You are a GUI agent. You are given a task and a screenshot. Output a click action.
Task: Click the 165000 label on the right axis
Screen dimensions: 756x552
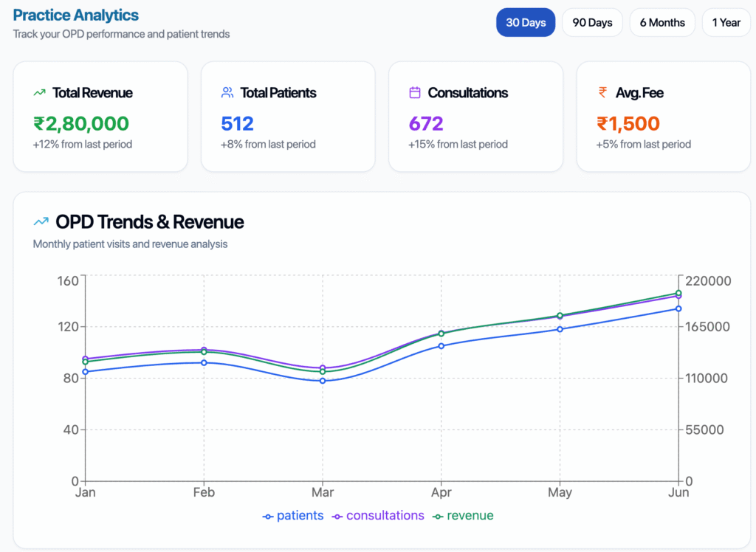(x=707, y=326)
